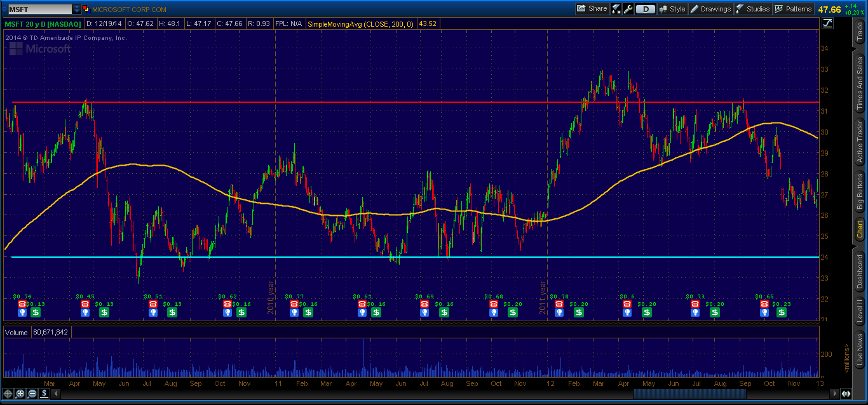
Task: Open the quick study flask icon
Action: pyautogui.click(x=616, y=9)
